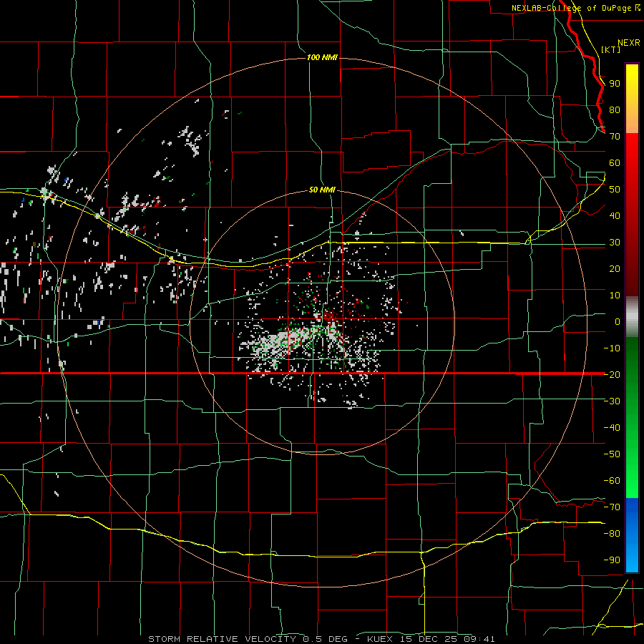Click the -30 value on the velocity scale
The width and height of the screenshot is (644, 644).
pyautogui.click(x=612, y=401)
